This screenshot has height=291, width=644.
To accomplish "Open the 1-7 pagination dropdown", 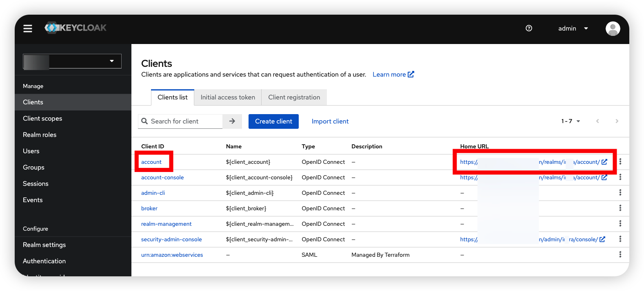I will click(x=571, y=121).
